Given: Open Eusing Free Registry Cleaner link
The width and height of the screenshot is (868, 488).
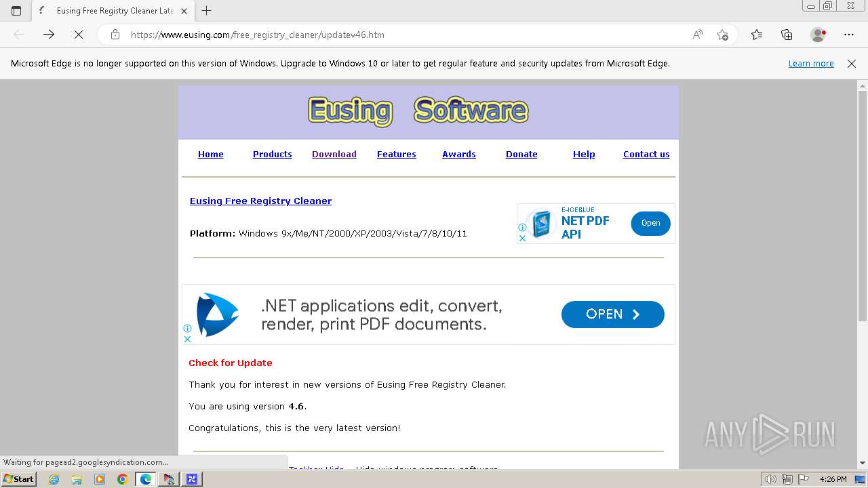Looking at the screenshot, I should coord(260,201).
